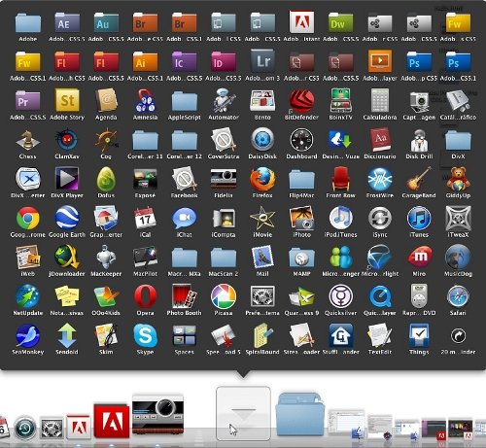
Task: Open the MacScan 2 folder
Action: click(x=224, y=258)
